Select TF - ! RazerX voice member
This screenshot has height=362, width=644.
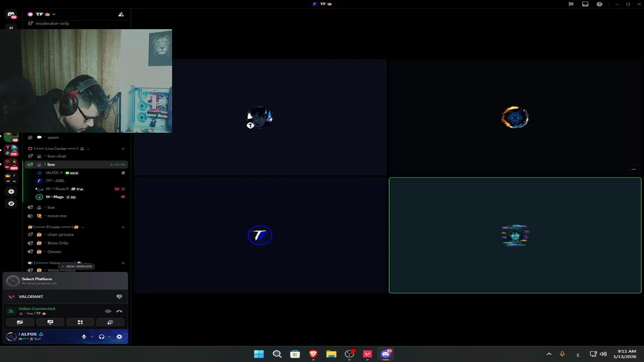[x=80, y=189]
